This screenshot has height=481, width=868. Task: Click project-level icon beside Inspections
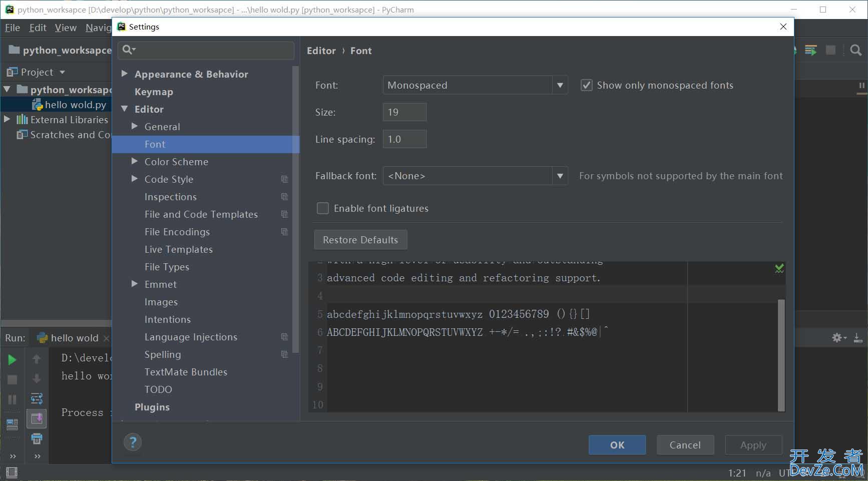click(284, 197)
